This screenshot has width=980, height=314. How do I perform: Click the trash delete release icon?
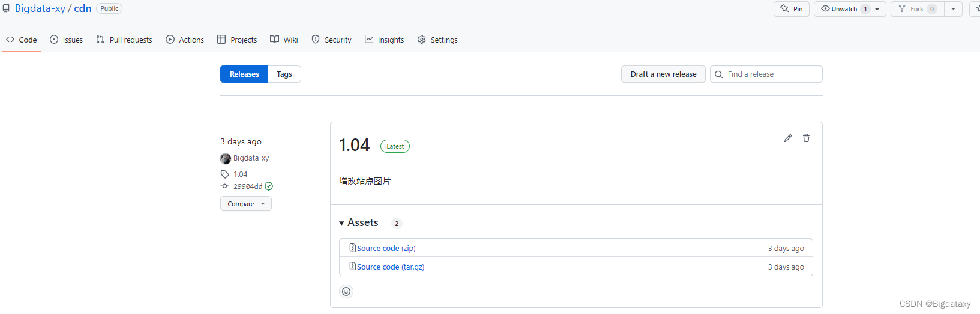[806, 138]
